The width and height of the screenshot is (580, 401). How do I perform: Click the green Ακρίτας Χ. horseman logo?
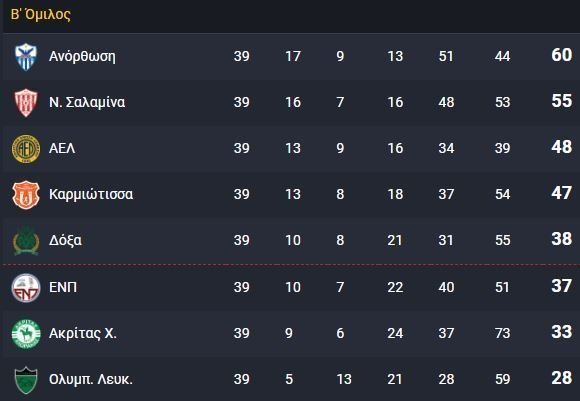click(x=26, y=334)
